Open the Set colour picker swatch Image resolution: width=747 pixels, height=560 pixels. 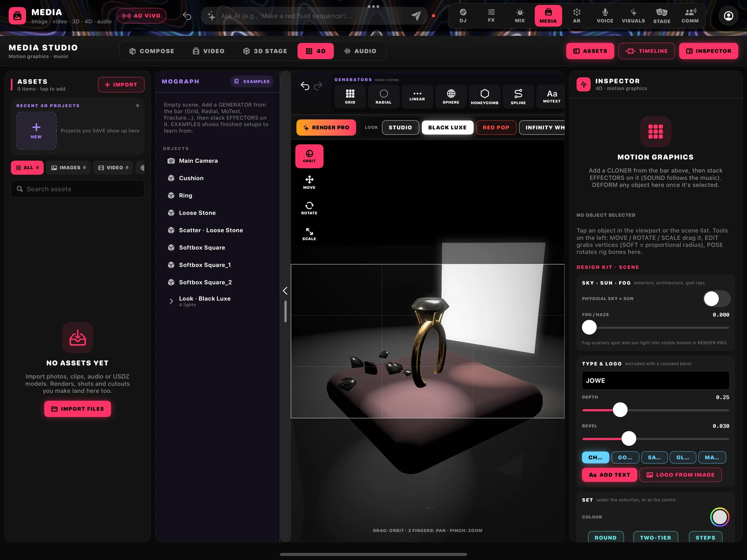coord(719,517)
